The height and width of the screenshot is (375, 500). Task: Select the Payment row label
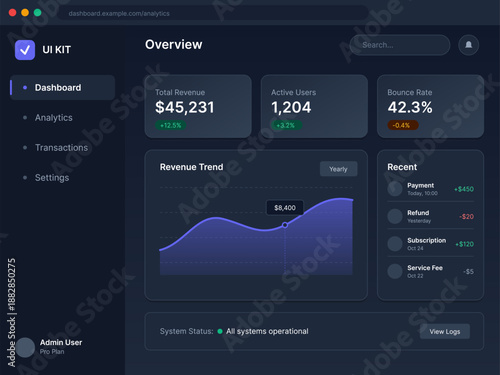pos(420,185)
